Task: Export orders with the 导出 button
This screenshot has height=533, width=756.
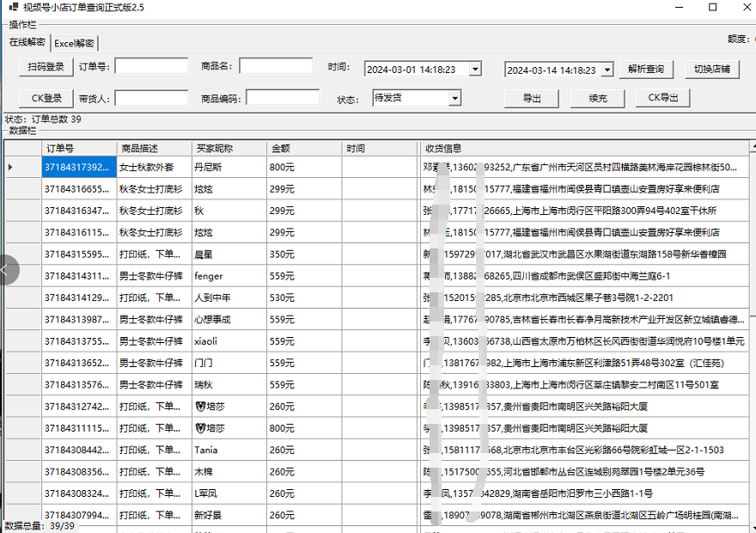Action: click(x=532, y=98)
